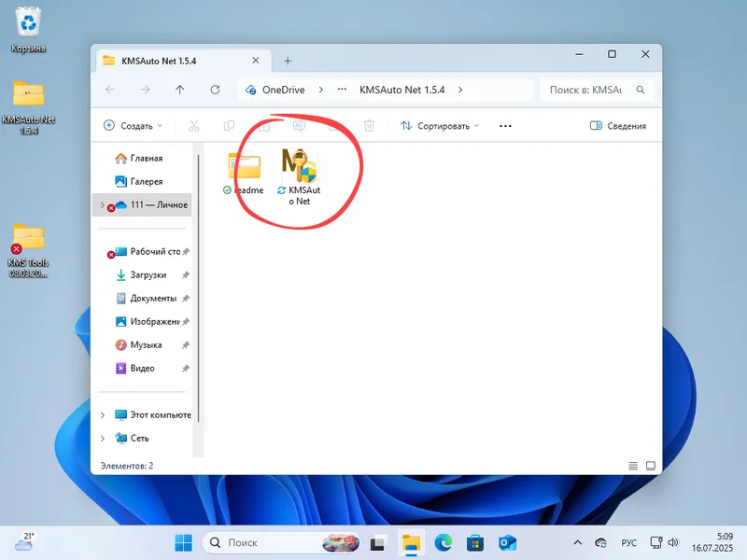The height and width of the screenshot is (560, 747).
Task: Navigate up one folder level
Action: tap(179, 90)
